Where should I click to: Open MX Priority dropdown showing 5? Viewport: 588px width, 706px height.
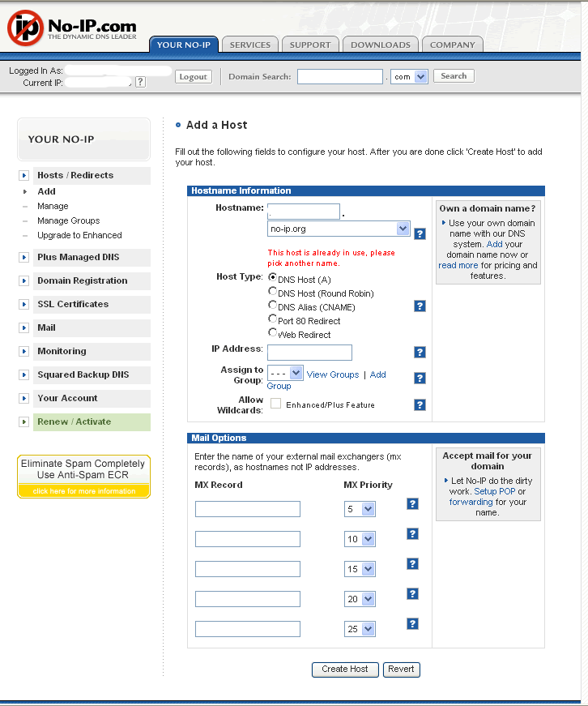[360, 509]
